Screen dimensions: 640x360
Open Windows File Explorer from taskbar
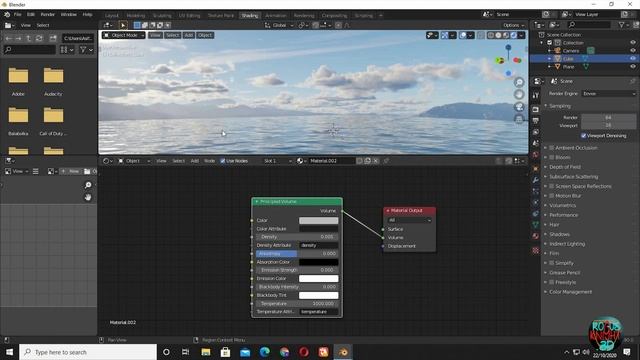(x=206, y=352)
